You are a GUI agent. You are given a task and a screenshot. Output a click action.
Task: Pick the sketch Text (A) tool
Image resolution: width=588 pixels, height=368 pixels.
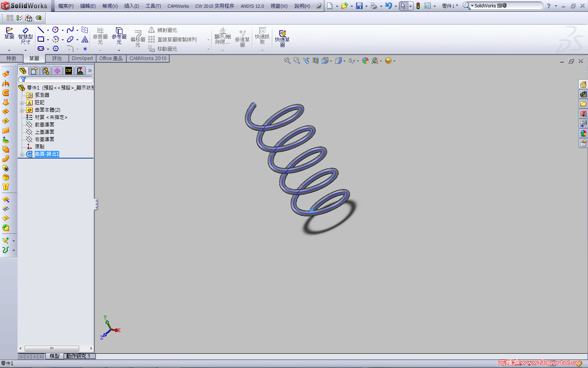85,39
